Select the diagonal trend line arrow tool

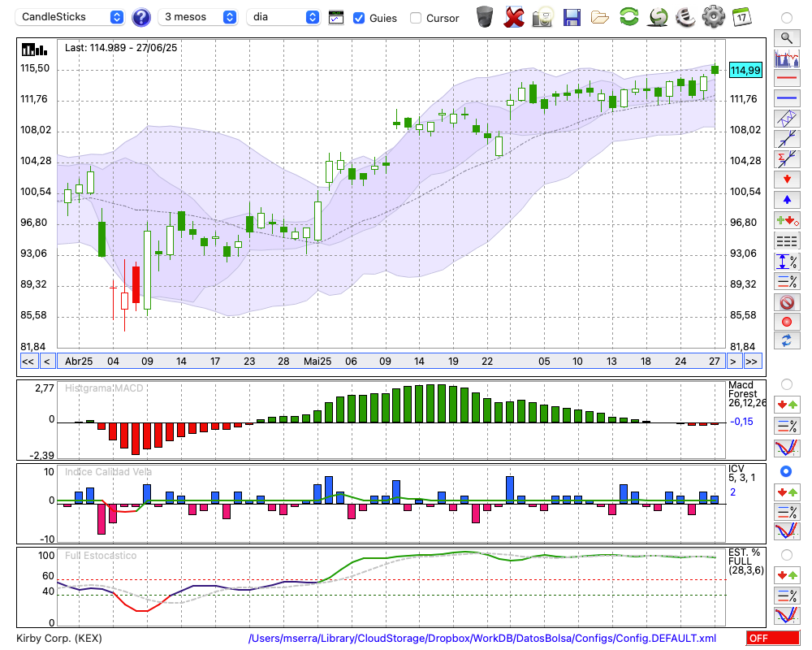point(787,139)
